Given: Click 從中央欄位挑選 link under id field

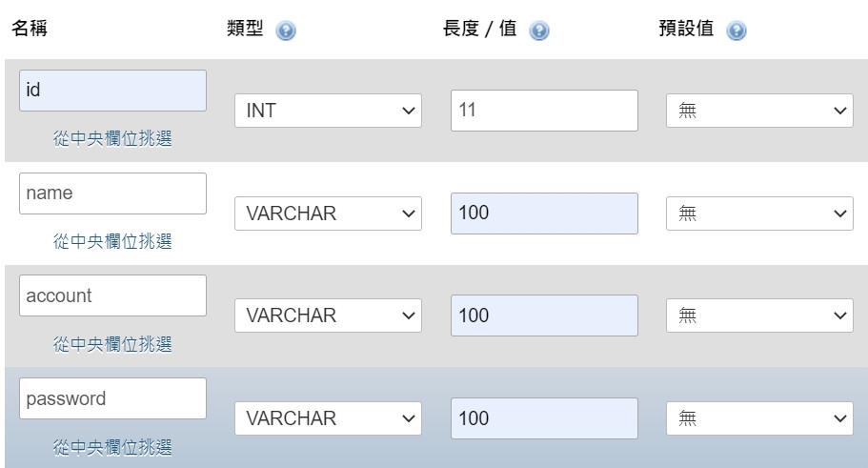Looking at the screenshot, I should (x=112, y=138).
